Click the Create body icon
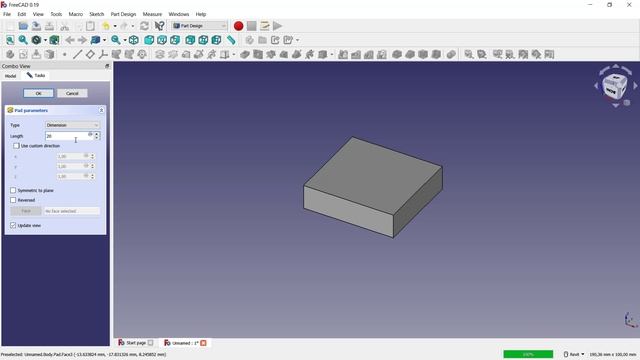The height and width of the screenshot is (360, 640). coord(10,54)
